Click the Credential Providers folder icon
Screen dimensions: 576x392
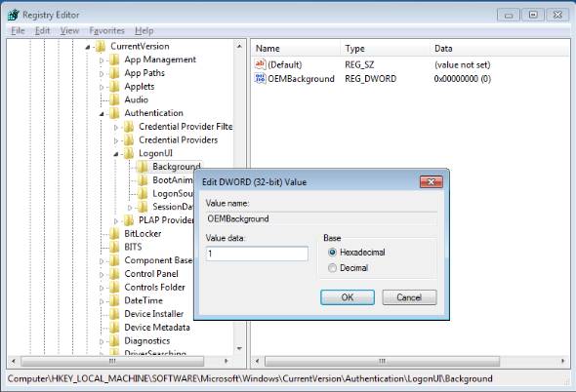[128, 140]
